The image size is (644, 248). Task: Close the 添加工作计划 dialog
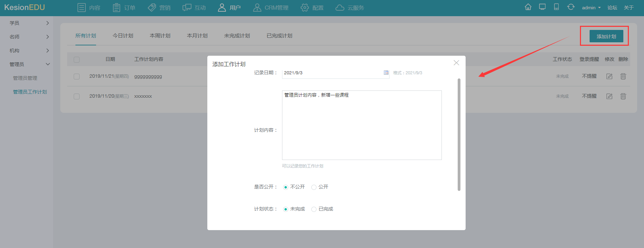[x=456, y=63]
